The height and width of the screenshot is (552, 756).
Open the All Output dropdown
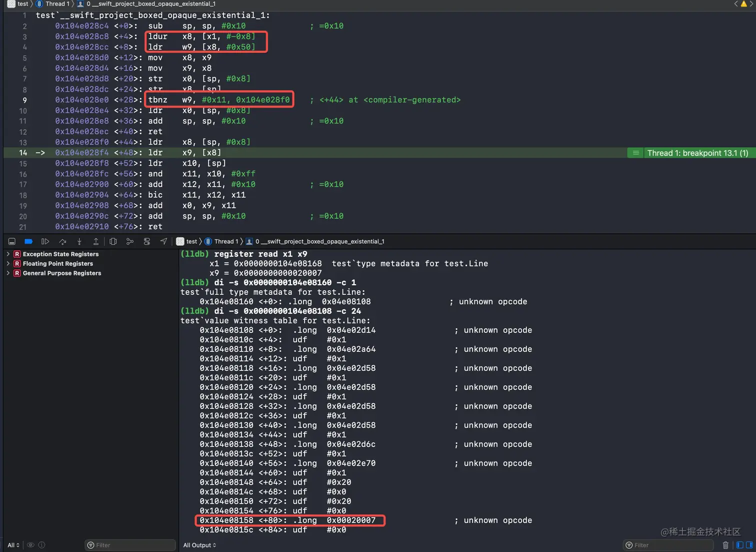pos(199,545)
